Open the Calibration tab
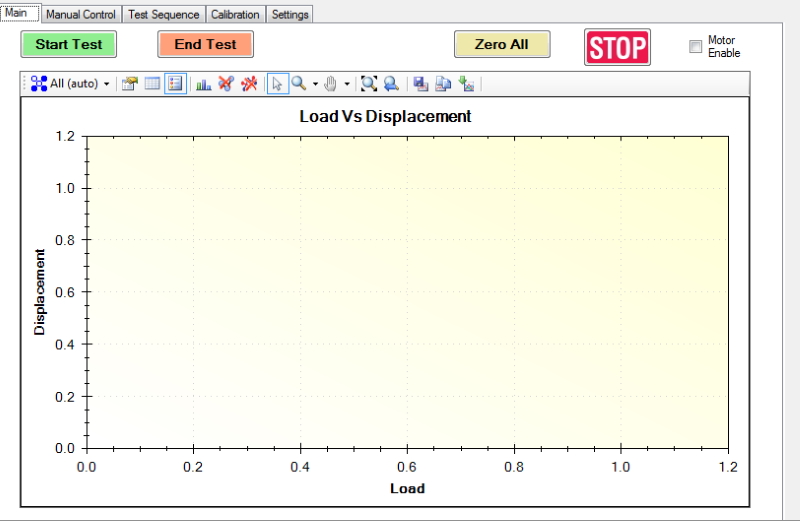 tap(235, 15)
